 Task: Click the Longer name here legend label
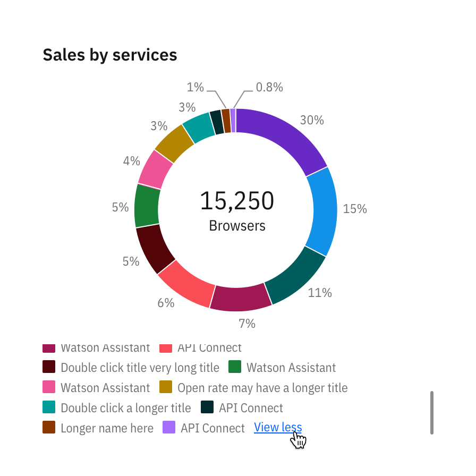pyautogui.click(x=107, y=428)
